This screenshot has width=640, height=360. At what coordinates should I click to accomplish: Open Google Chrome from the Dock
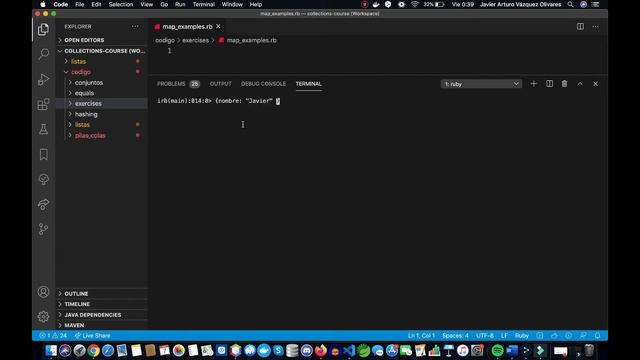93,351
